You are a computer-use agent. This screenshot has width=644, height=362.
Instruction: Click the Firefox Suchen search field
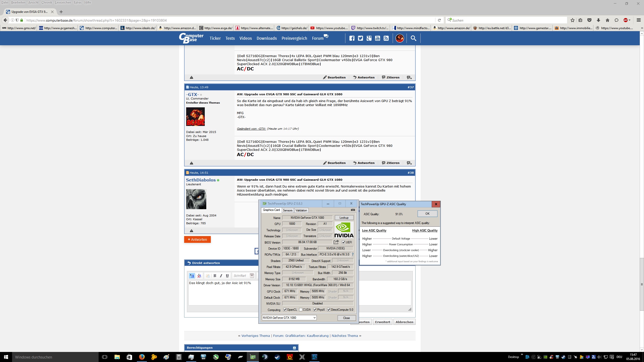(506, 20)
